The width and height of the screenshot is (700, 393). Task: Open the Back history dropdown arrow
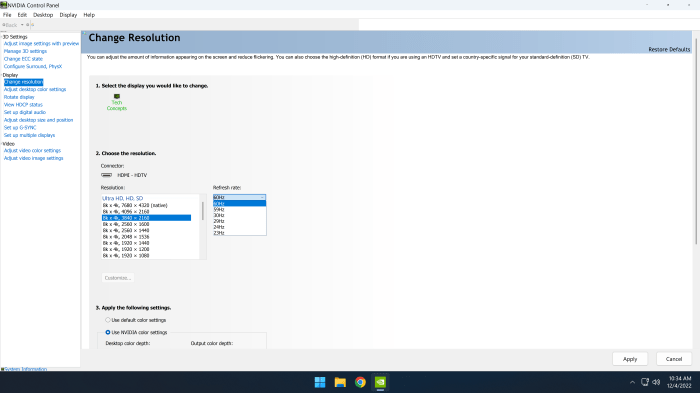click(x=22, y=25)
